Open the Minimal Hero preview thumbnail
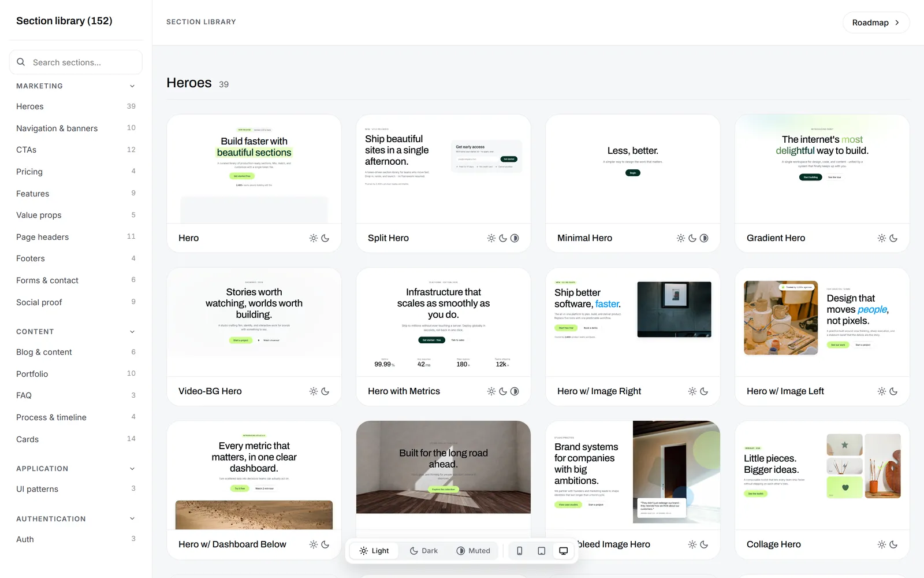Viewport: 924px width, 578px height. (x=633, y=169)
